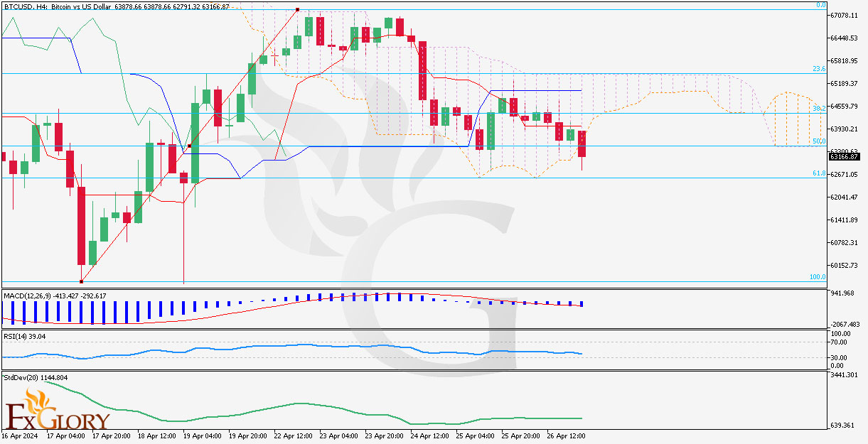
Task: Click the StdDev scale value 639.361
Action: click(x=842, y=426)
